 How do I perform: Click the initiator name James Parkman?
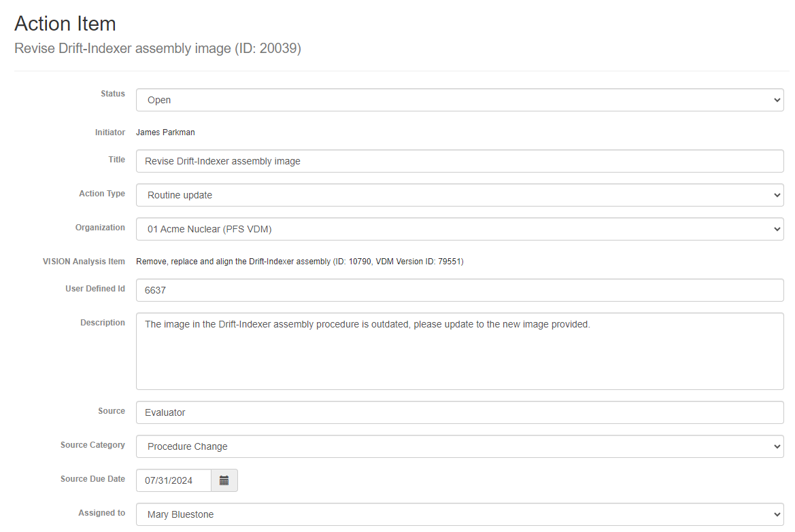pos(165,132)
